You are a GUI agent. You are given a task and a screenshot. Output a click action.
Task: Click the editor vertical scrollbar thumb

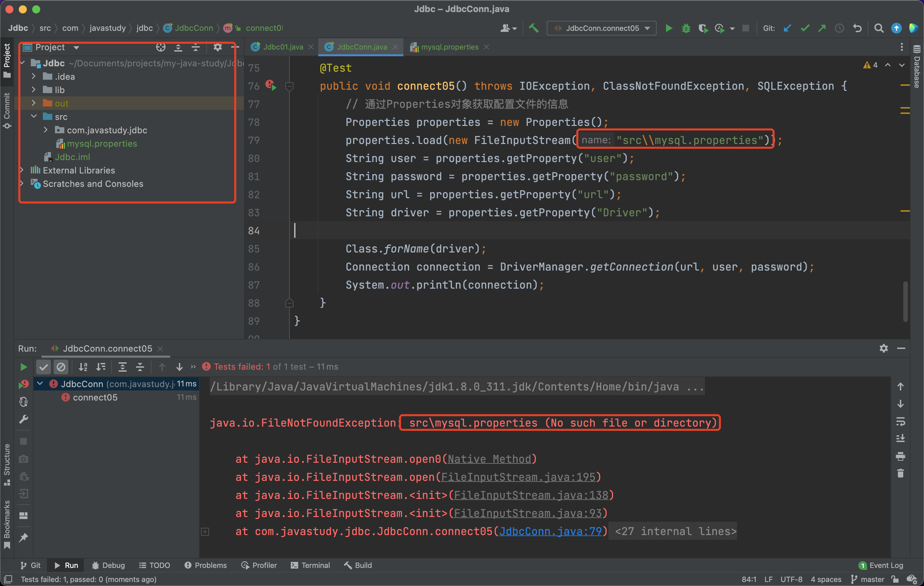[905, 302]
